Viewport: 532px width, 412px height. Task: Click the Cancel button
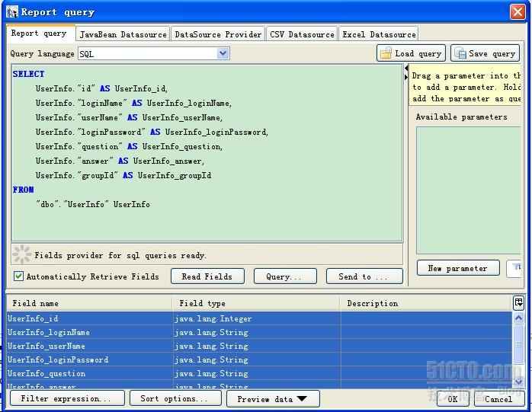498,399
